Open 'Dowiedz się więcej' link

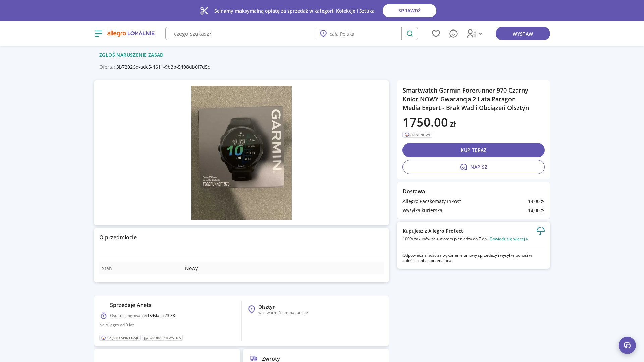pos(509,239)
